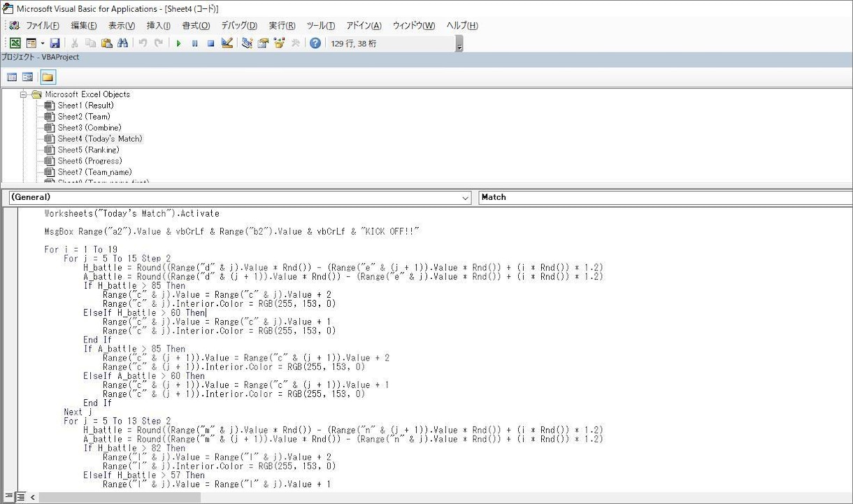Click the Insert UserForm toolbar icon
Screen dimensions: 853x504
coord(31,43)
